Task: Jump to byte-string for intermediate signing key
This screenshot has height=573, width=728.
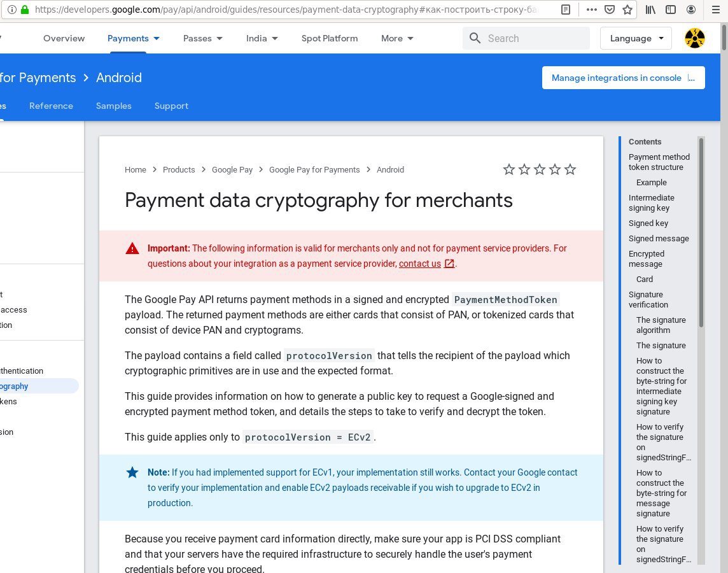Action: 661,386
